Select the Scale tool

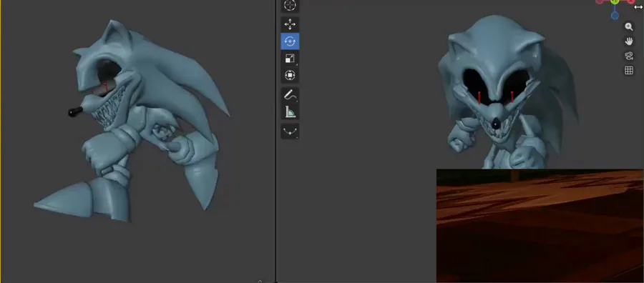pos(290,59)
